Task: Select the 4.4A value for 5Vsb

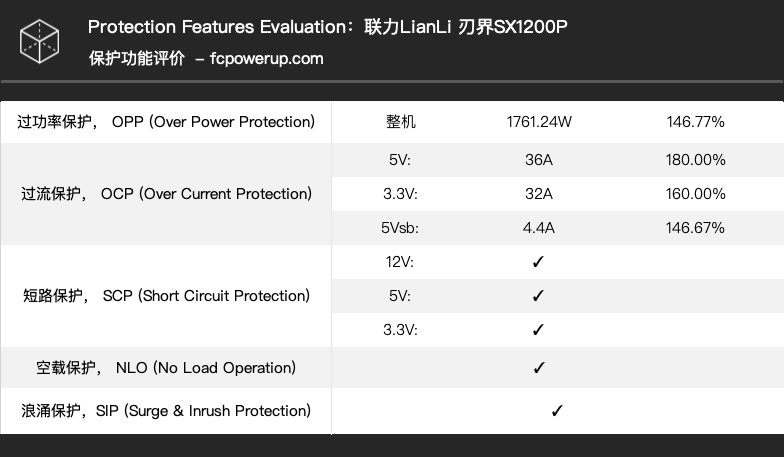Action: click(539, 228)
